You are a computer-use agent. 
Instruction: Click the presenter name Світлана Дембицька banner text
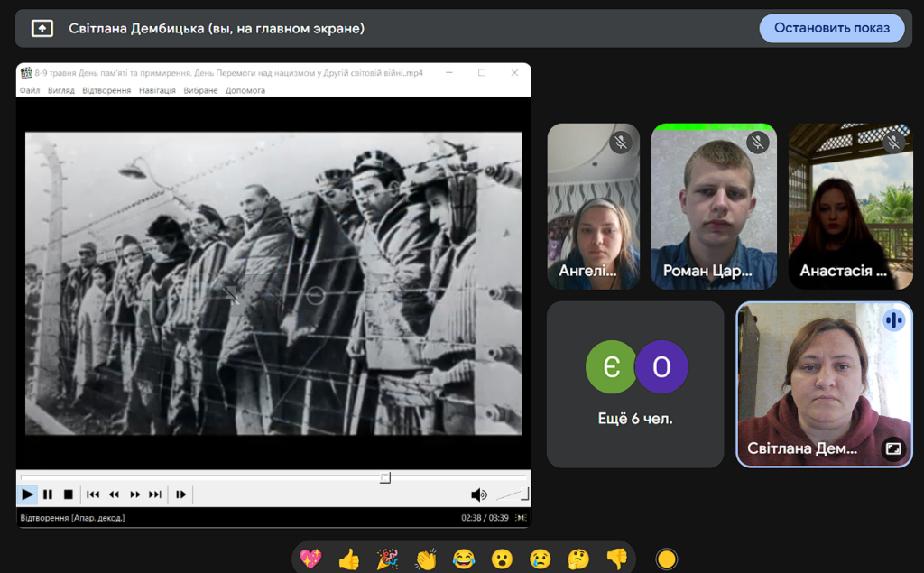[217, 28]
